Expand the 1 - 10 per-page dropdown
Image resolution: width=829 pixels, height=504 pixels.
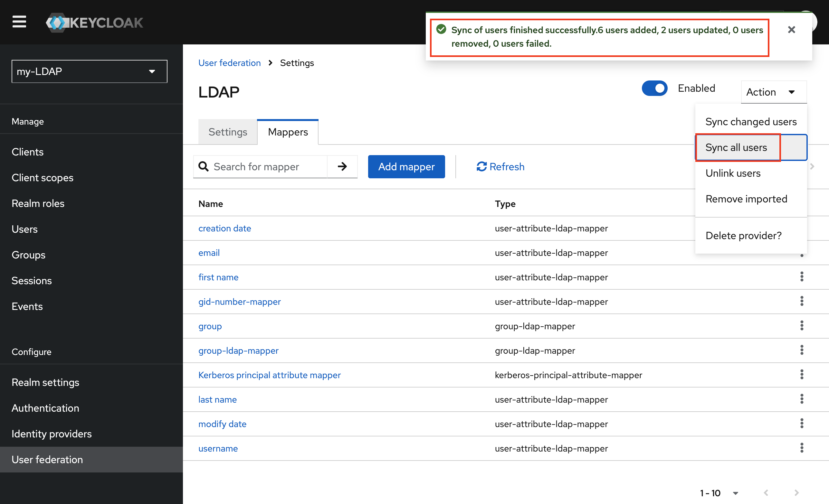tap(735, 493)
